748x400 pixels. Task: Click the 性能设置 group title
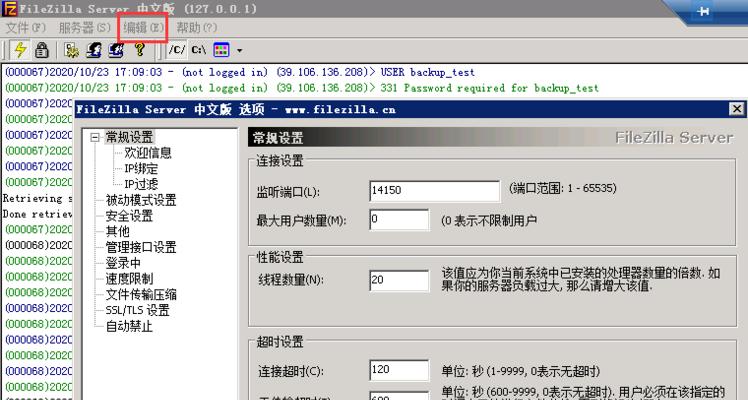(x=280, y=257)
